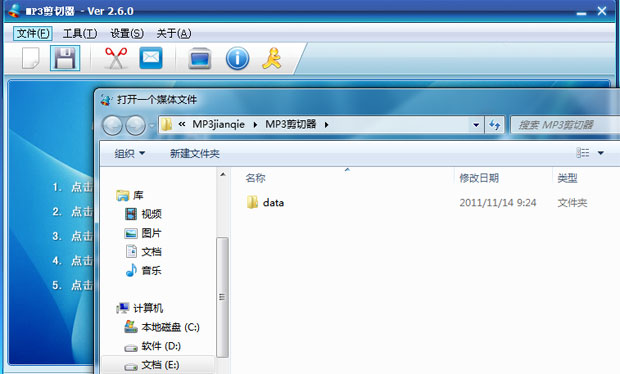Viewport: 620px width, 374px height.
Task: Expand the arrow after MP3jianqie breadcrumb
Action: coord(255,125)
